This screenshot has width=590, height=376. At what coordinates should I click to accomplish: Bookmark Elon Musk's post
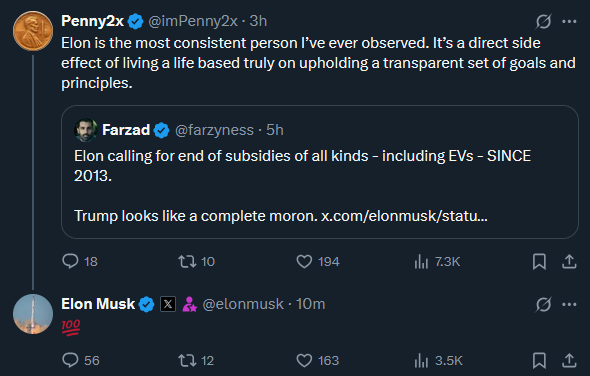[x=539, y=360]
